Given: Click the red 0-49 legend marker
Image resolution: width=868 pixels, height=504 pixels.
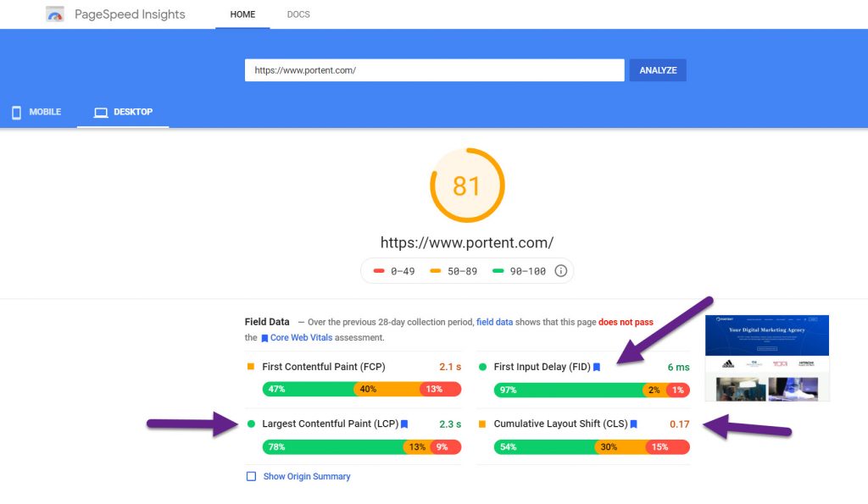Looking at the screenshot, I should click(379, 271).
